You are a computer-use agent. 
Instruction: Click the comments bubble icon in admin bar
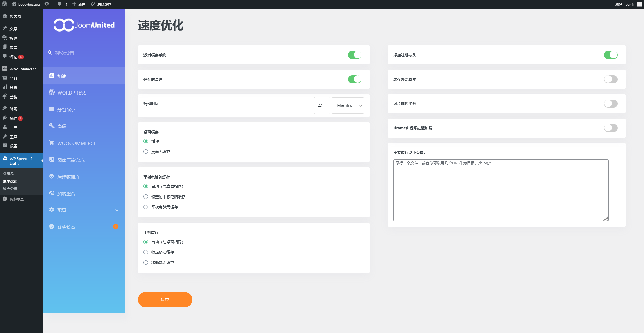click(x=60, y=4)
